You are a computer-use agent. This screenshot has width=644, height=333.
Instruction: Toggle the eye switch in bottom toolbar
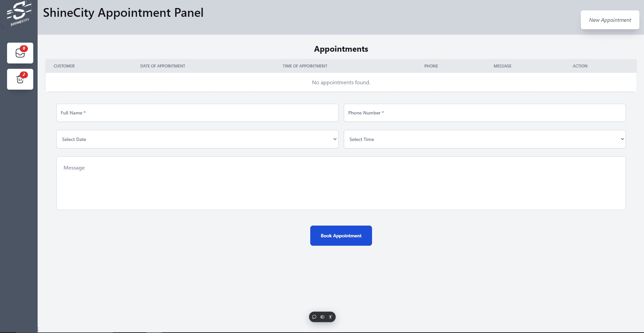(322, 317)
